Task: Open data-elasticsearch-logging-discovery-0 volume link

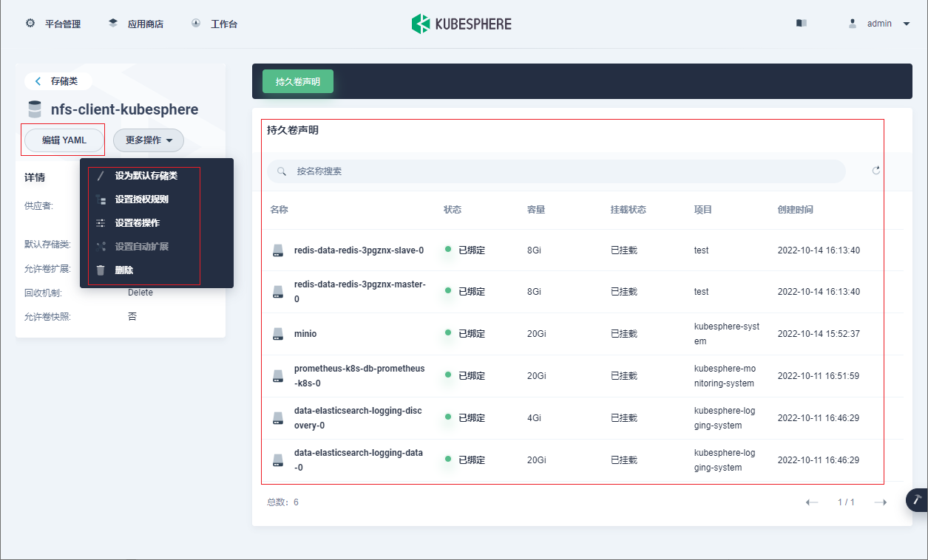Action: [x=358, y=418]
